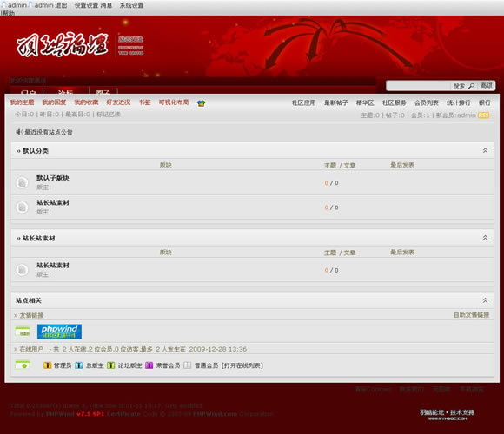The height and width of the screenshot is (434, 504).
Task: Click the 荣誉会员 purple member icon
Action: (x=149, y=365)
